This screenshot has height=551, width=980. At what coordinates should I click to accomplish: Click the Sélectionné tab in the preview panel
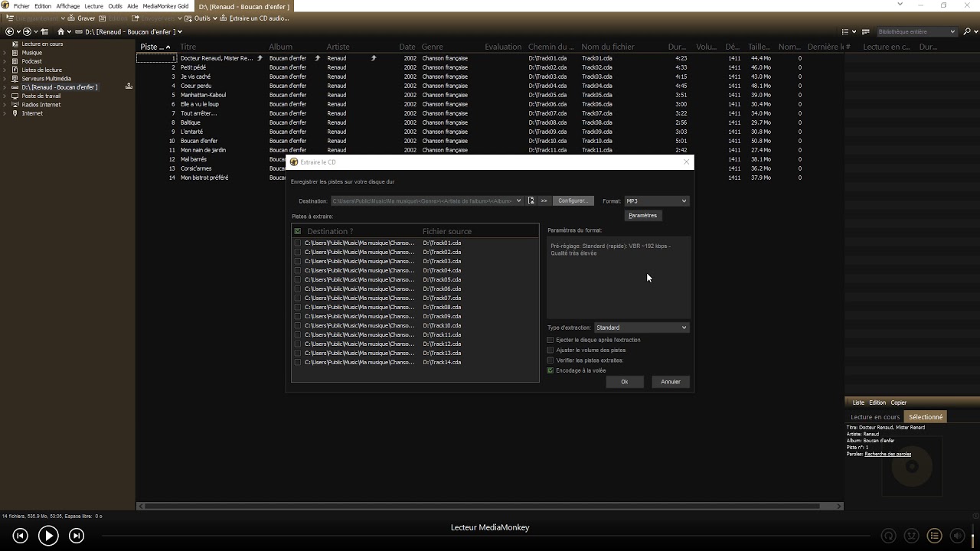click(926, 417)
